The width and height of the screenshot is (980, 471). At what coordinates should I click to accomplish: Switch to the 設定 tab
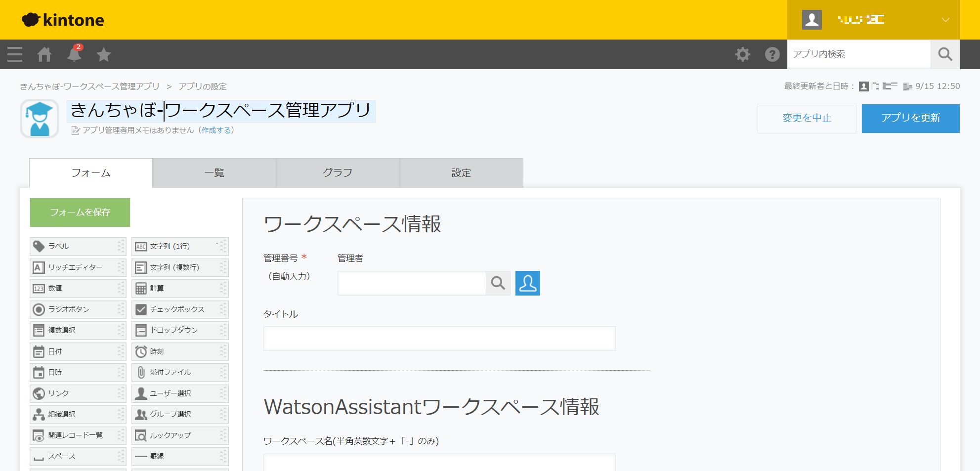click(461, 173)
